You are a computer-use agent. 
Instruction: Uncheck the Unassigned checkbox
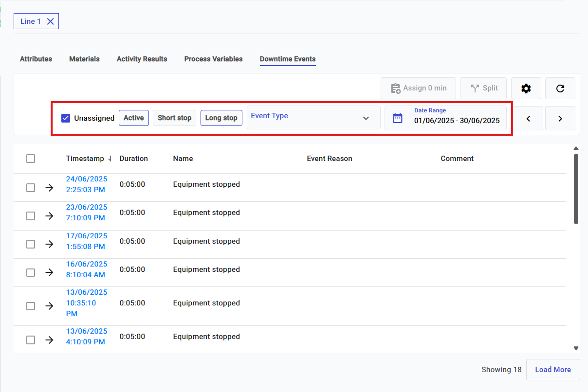coord(66,118)
